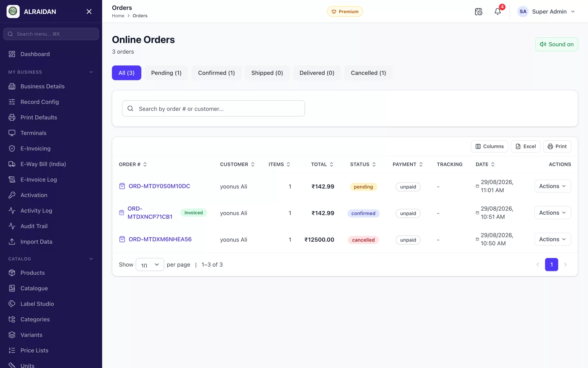Image resolution: width=588 pixels, height=368 pixels.
Task: Sort table by STATUS column
Action: pos(363,164)
